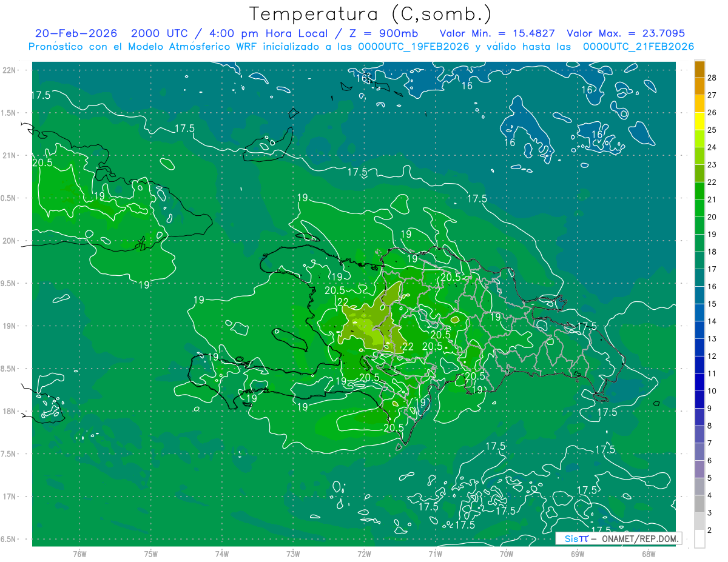Image resolution: width=728 pixels, height=562 pixels.
Task: Click the "68W" longitude axis label
Action: tap(649, 554)
